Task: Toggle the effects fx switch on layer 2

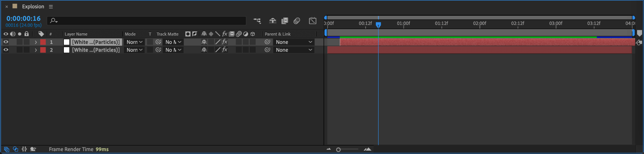Action: tap(225, 50)
